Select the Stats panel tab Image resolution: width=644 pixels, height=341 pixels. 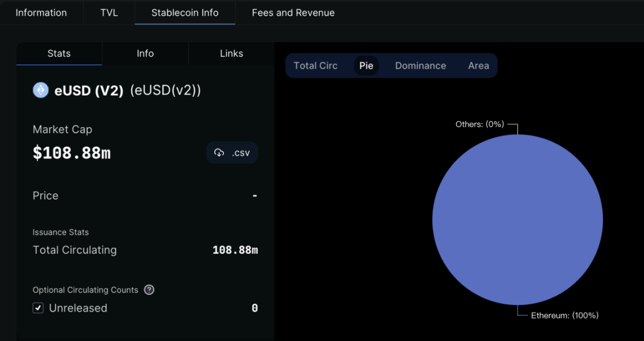click(59, 54)
